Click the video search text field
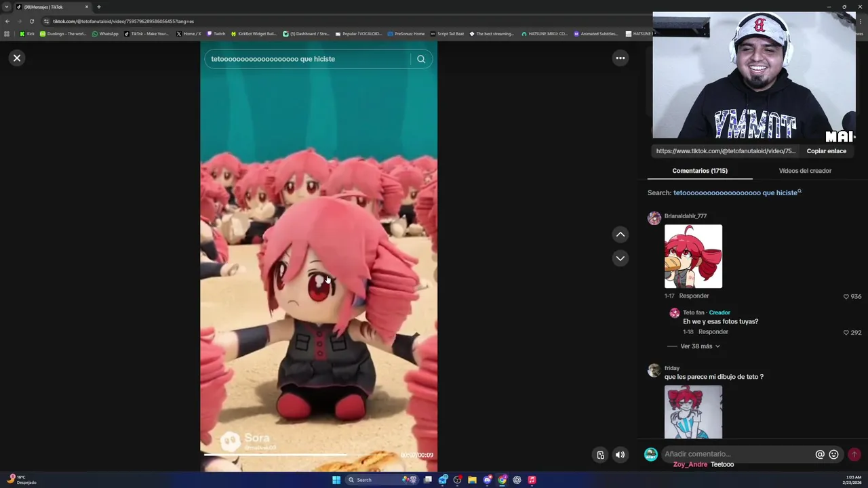Image resolution: width=868 pixels, height=488 pixels. pyautogui.click(x=307, y=59)
